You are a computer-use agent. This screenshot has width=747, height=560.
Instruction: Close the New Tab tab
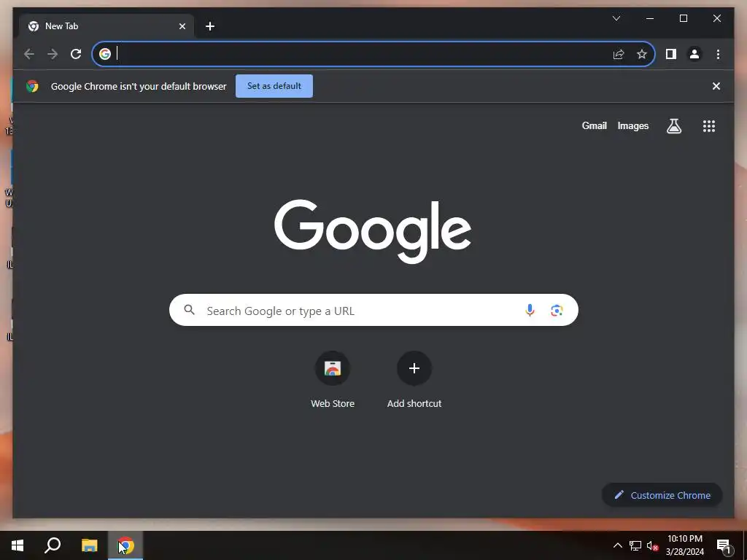pyautogui.click(x=182, y=26)
